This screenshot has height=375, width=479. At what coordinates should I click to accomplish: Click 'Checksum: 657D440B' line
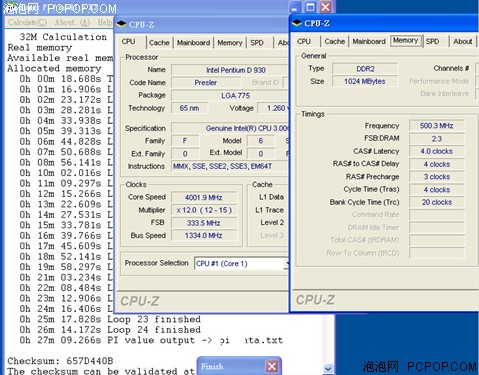point(60,361)
